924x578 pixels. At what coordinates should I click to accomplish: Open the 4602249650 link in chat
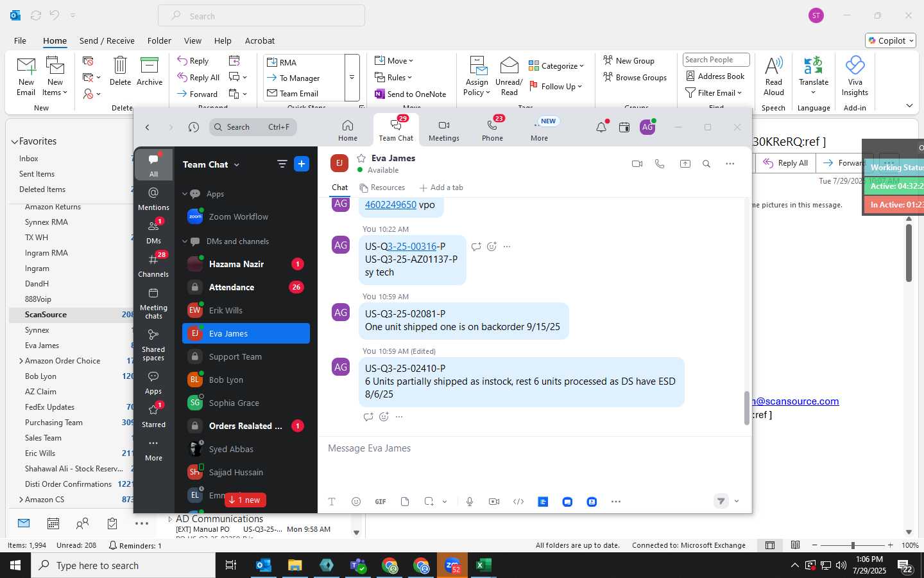(391, 205)
